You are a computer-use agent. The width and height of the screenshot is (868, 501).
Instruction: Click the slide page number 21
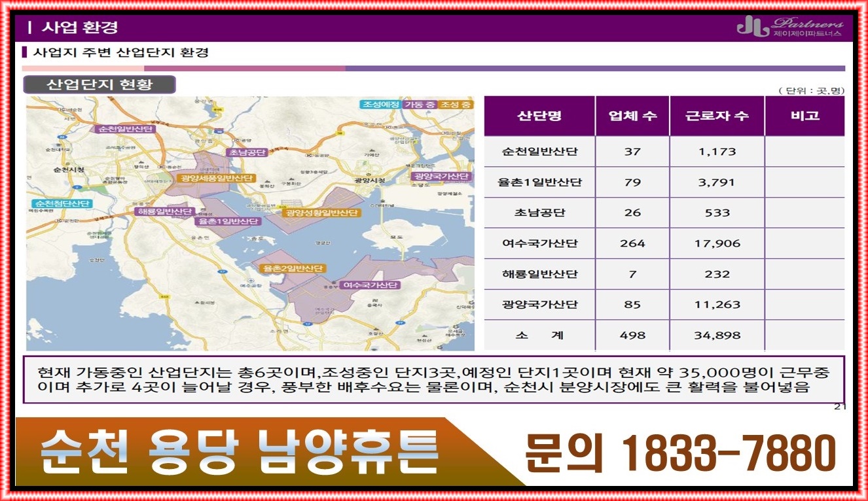[840, 407]
